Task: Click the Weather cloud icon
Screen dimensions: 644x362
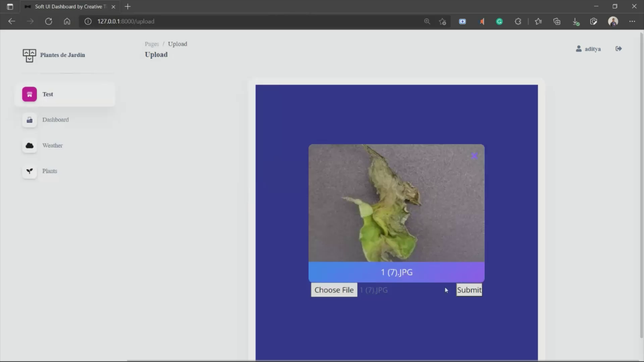Action: 30,145
